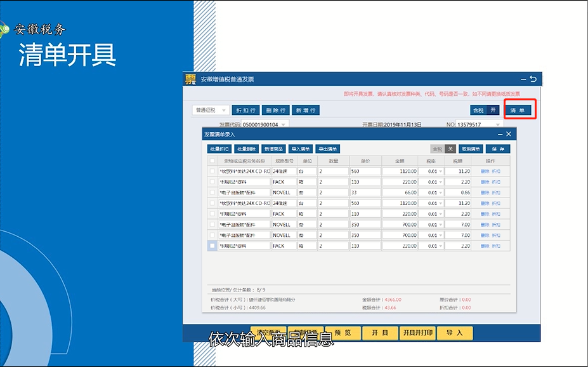Tick checkbox of first item row

pos(212,171)
